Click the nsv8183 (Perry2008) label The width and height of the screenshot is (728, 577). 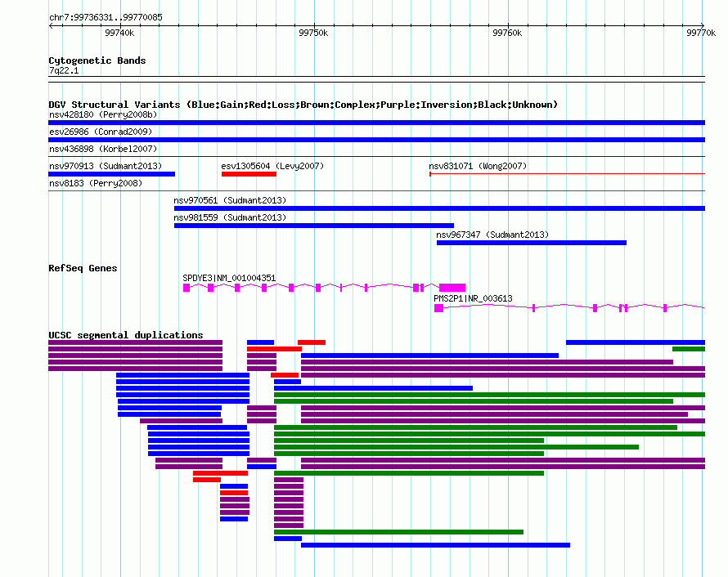point(96,183)
